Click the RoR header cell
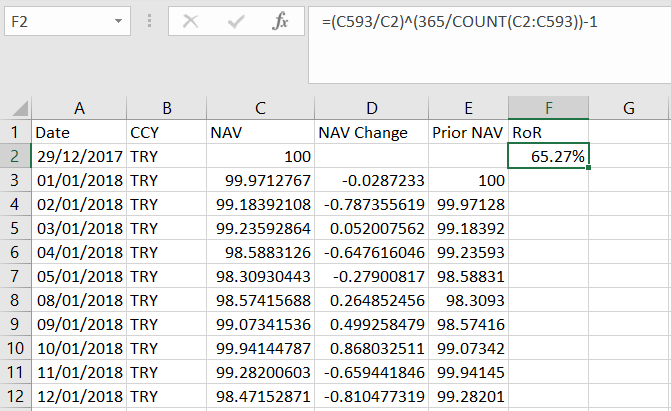The image size is (671, 411). click(x=548, y=132)
